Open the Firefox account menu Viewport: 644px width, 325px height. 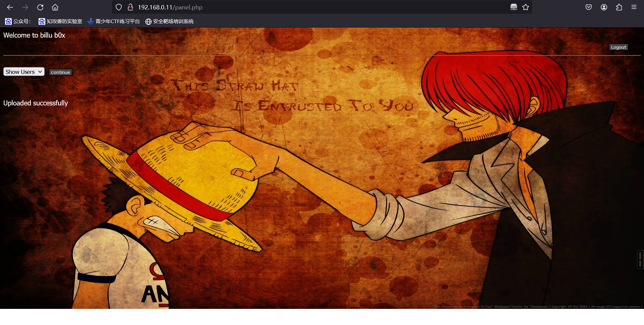(x=604, y=7)
